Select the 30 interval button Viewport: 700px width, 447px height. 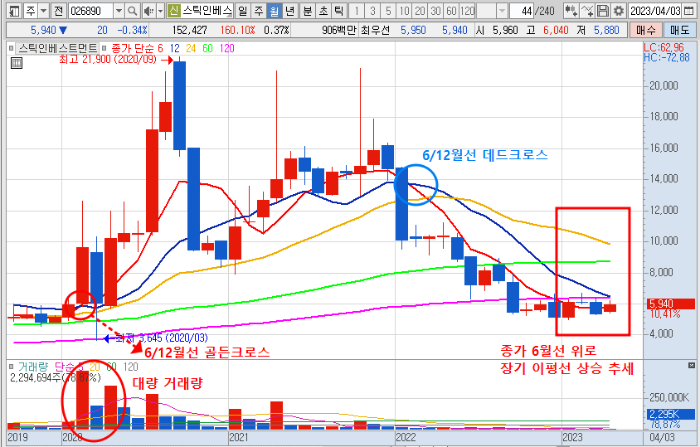tap(436, 11)
